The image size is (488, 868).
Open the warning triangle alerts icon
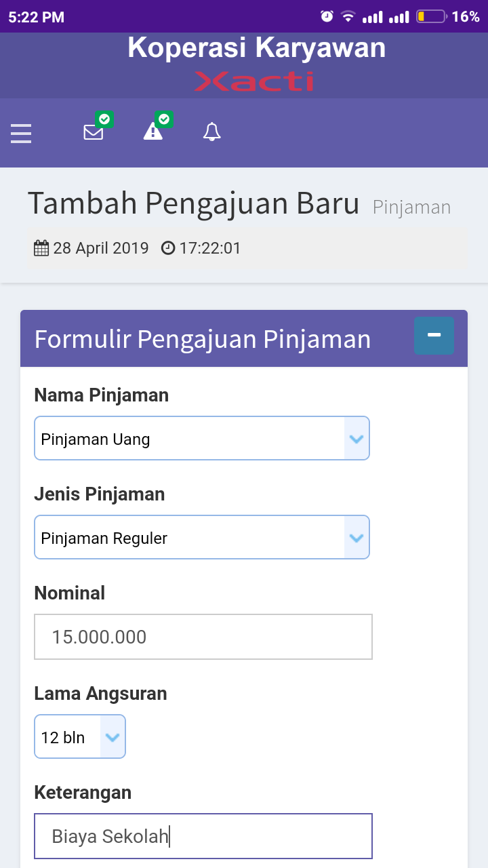point(153,132)
